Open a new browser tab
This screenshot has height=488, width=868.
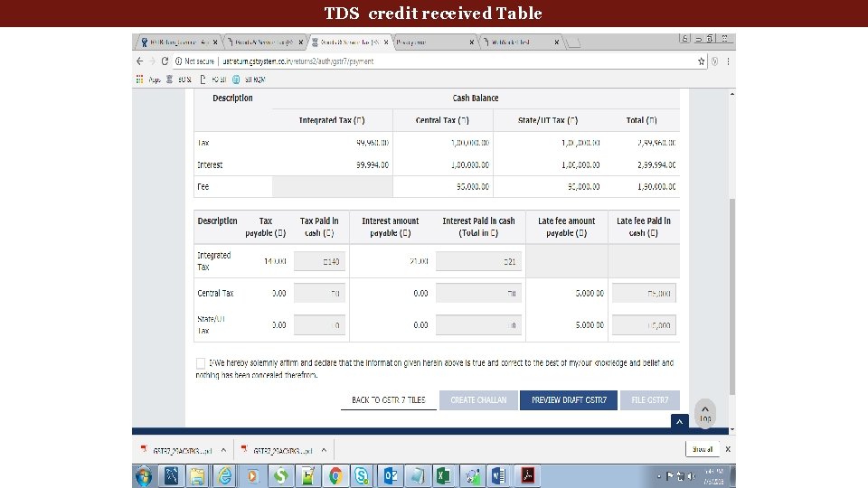(x=574, y=42)
